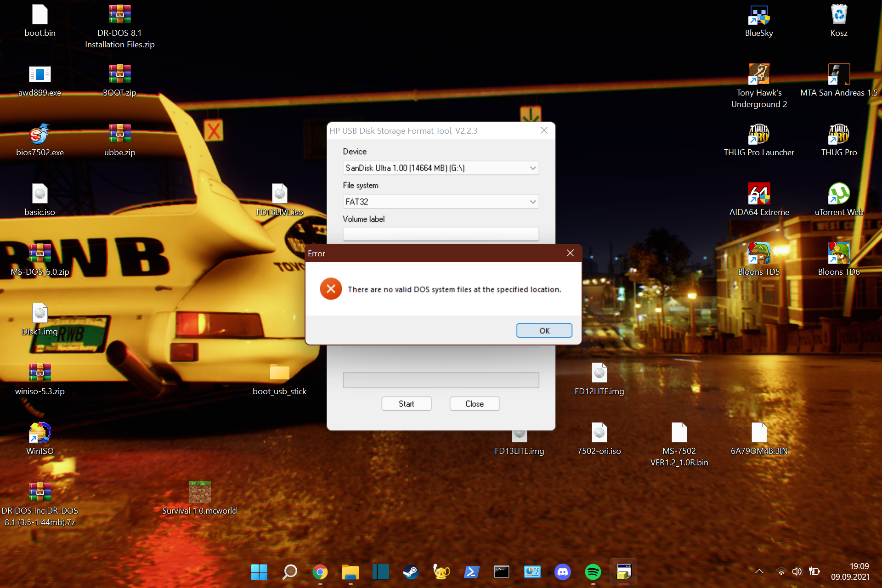
Task: Click the Close button in HP Format Tool
Action: pos(475,404)
